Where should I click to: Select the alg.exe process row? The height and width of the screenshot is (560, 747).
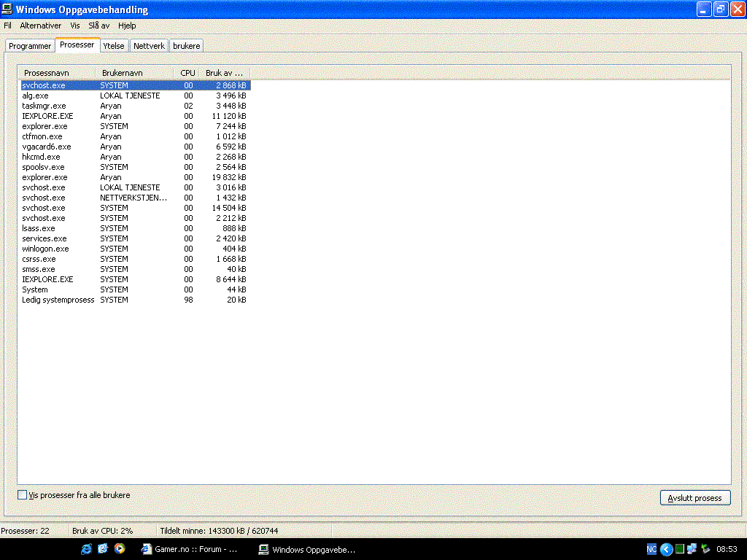135,96
